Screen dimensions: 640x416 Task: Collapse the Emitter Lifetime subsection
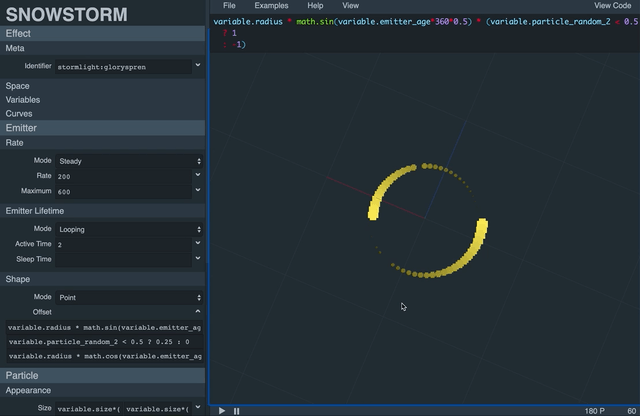pos(102,211)
